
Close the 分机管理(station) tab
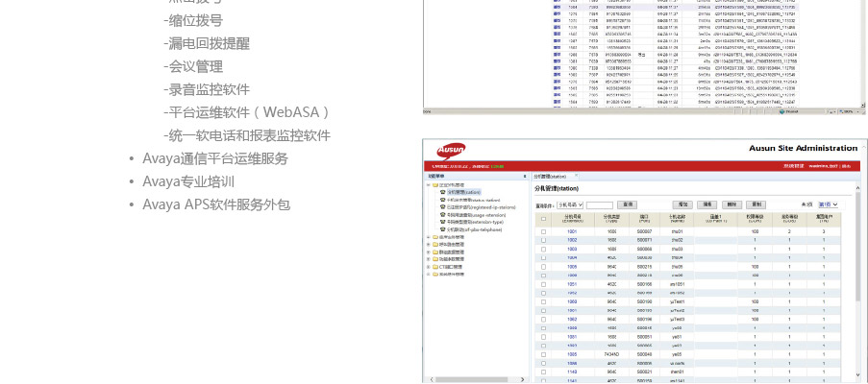[578, 177]
